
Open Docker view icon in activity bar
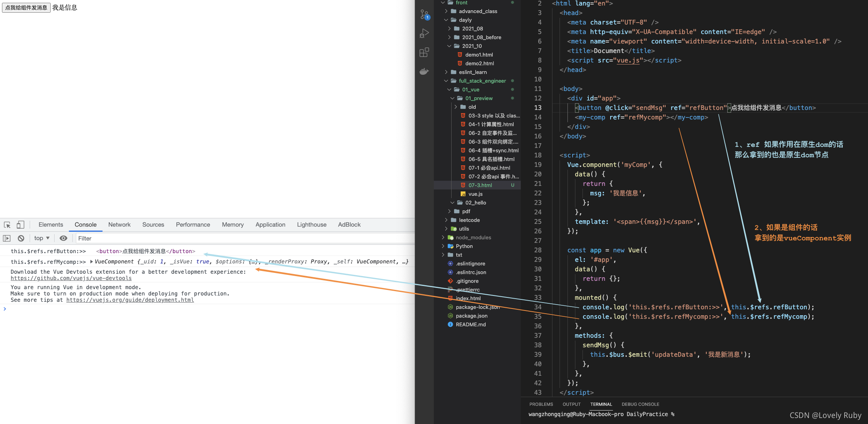click(x=424, y=71)
